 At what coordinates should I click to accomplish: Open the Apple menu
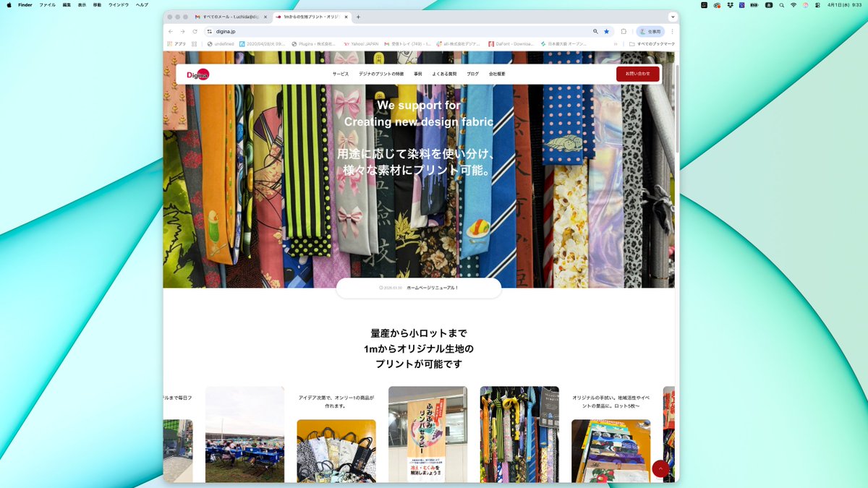point(9,4)
